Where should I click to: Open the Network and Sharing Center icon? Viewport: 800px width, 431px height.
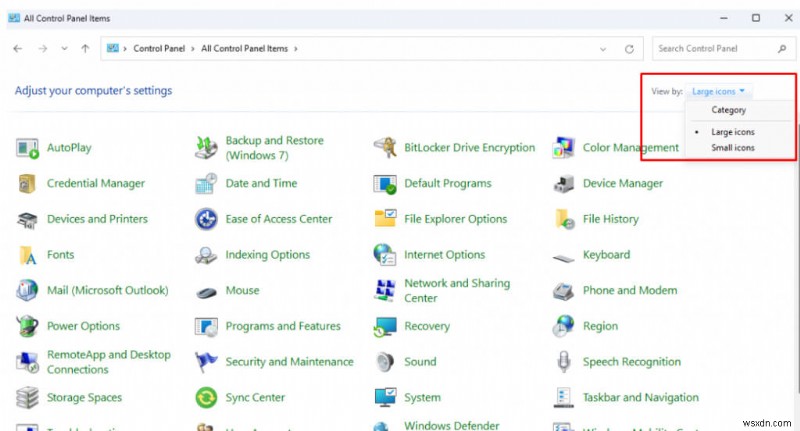tap(385, 291)
